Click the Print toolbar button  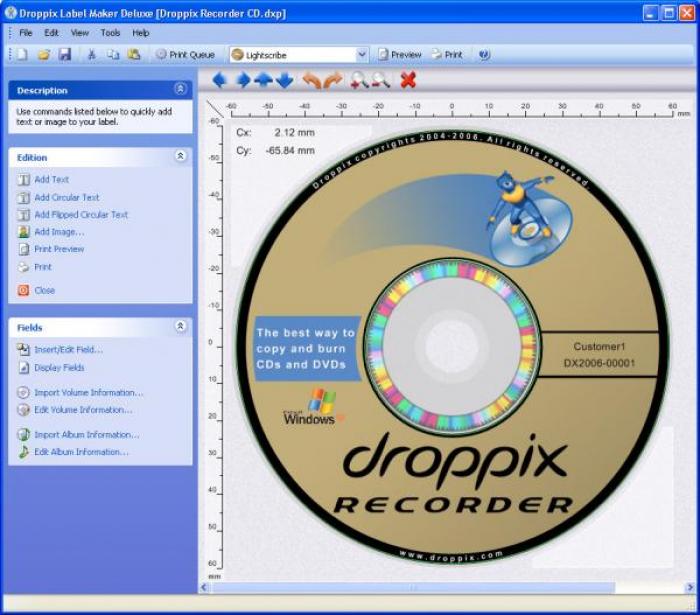point(447,54)
